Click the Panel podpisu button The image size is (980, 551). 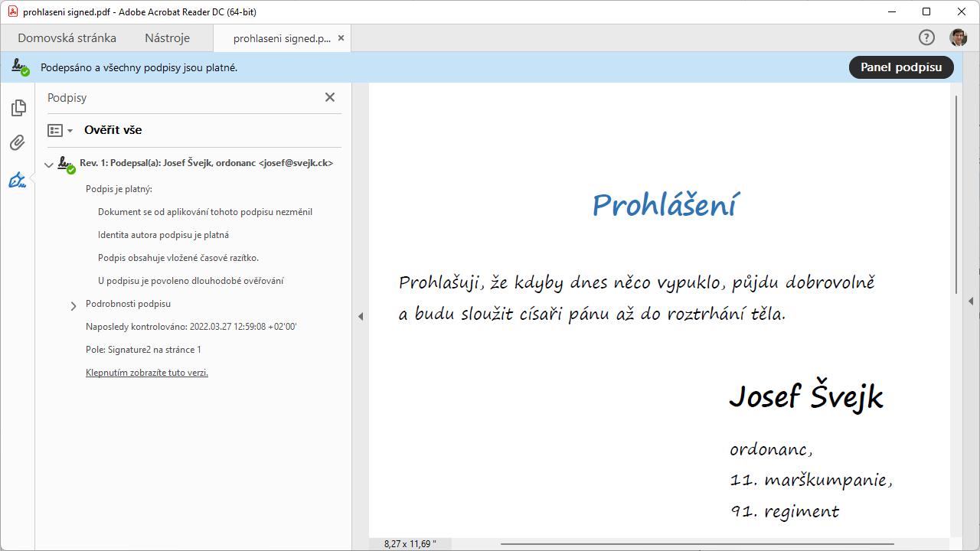tap(900, 67)
